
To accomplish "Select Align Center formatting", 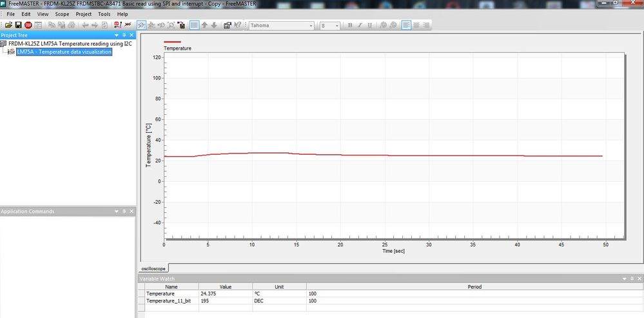I will [416, 25].
